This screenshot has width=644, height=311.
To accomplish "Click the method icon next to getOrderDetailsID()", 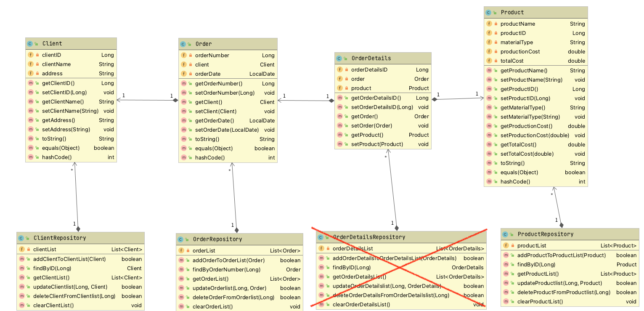I will point(340,98).
